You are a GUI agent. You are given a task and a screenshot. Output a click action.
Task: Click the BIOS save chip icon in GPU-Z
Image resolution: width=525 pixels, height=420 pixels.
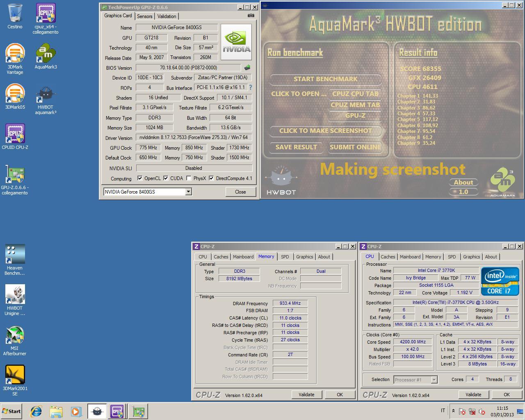247,68
